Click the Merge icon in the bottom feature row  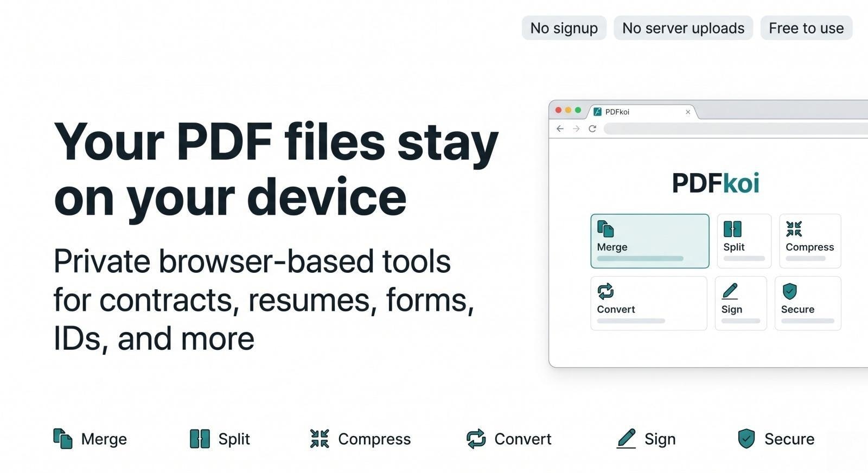point(63,438)
